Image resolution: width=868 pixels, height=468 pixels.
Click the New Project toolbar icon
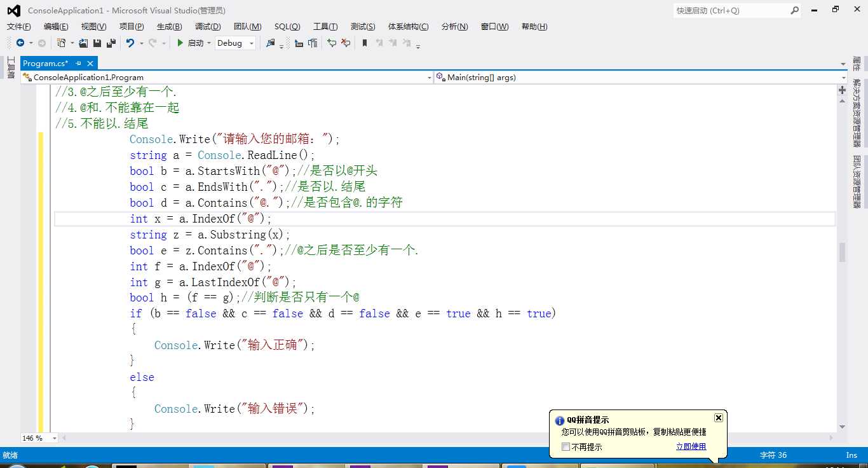point(62,43)
